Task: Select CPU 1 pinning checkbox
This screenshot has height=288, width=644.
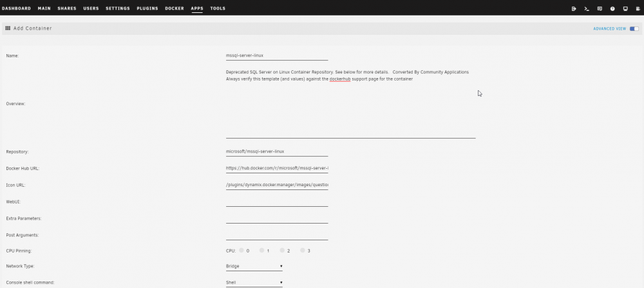Action: coord(261,250)
